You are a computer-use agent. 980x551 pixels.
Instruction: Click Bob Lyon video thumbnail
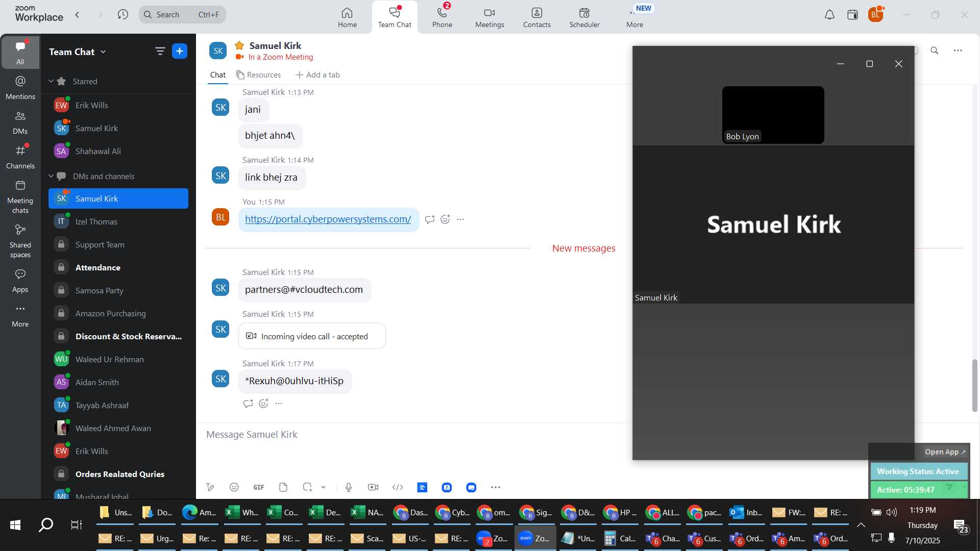(773, 115)
